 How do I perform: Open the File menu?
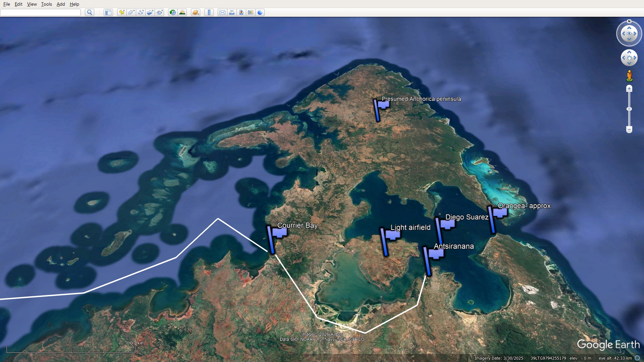(6, 4)
